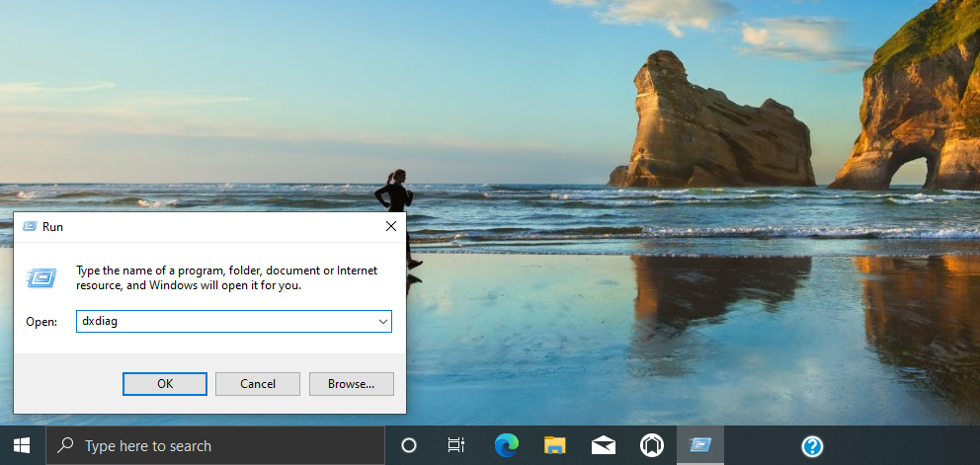Click the large Run icon beside description
The image size is (980, 465).
pyautogui.click(x=41, y=277)
